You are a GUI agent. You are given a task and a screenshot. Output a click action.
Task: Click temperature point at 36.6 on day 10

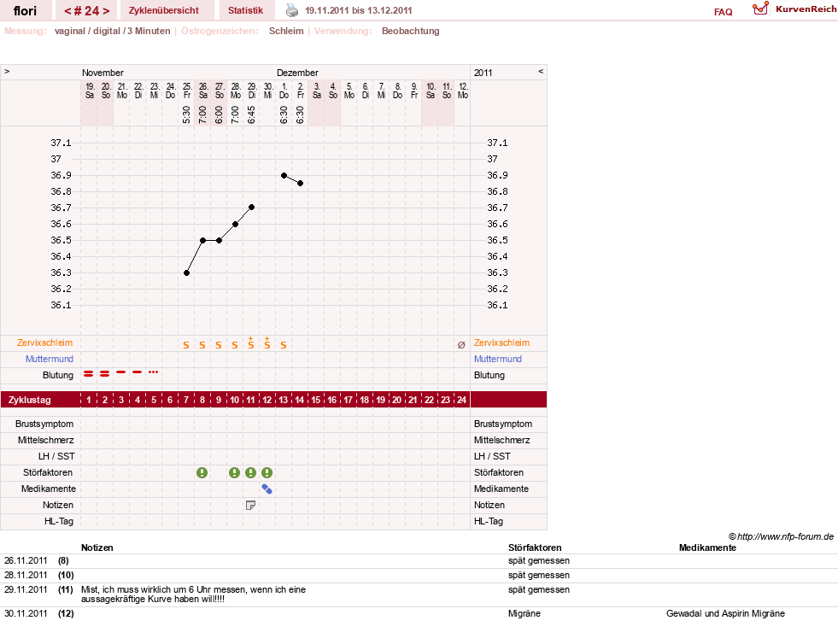pyautogui.click(x=235, y=224)
